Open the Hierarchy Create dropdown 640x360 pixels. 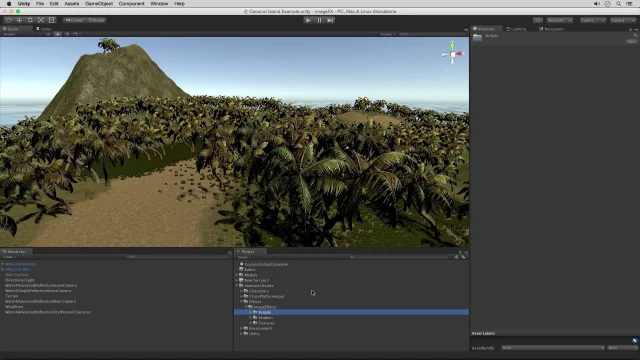click(9, 257)
